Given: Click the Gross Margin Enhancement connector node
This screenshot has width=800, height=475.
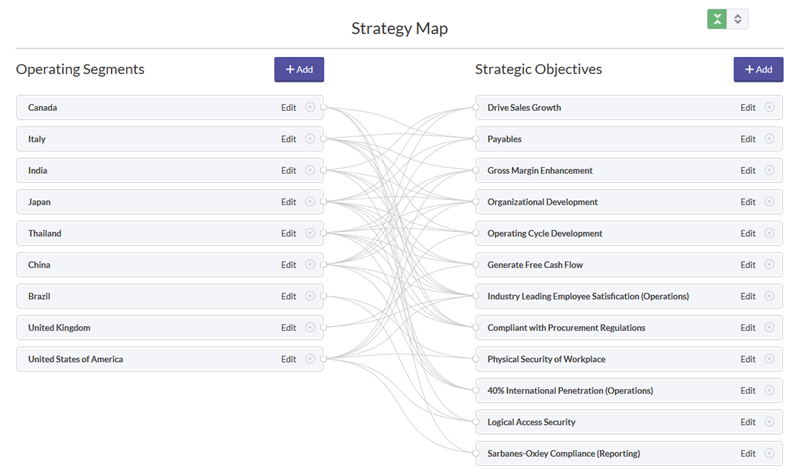Looking at the screenshot, I should tap(476, 170).
